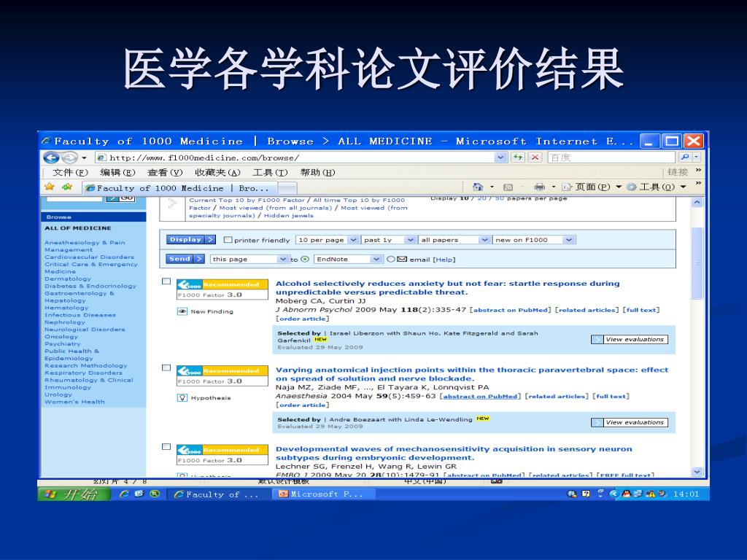
Task: Open the 查看(V) View menu
Action: [x=165, y=172]
